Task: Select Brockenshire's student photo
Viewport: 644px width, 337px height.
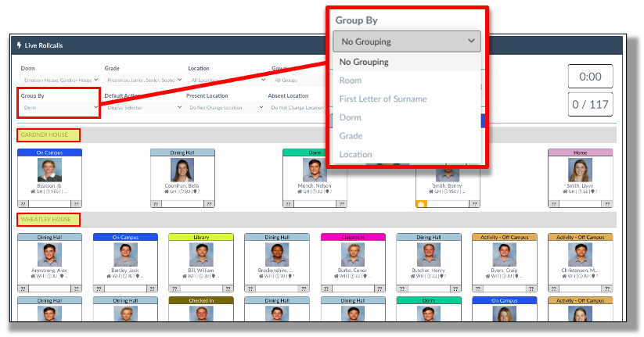Action: [x=277, y=254]
